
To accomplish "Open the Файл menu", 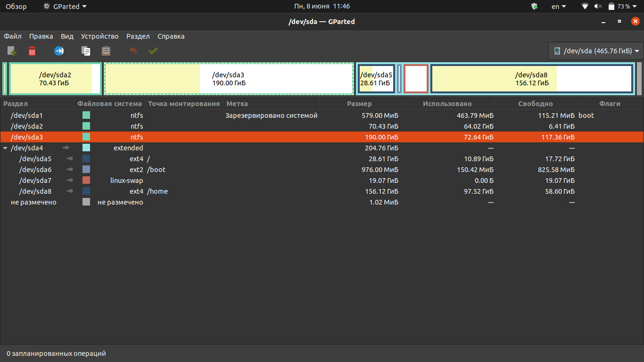I will pyautogui.click(x=13, y=36).
